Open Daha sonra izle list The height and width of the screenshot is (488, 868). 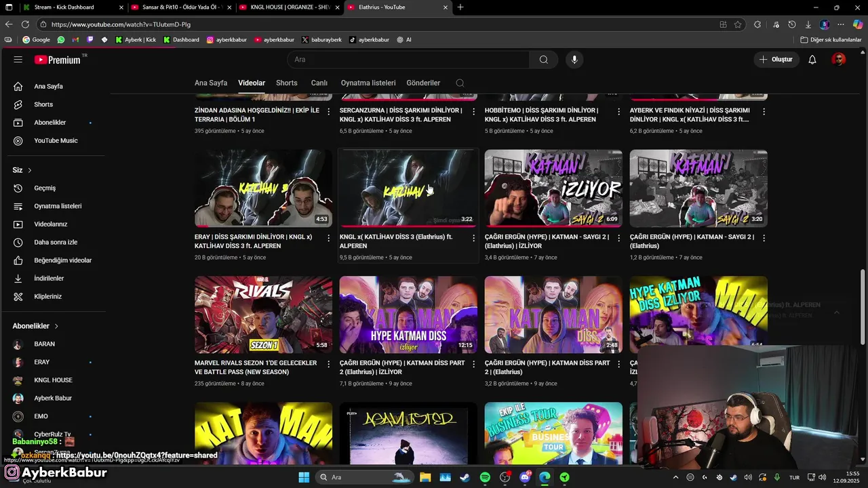click(x=56, y=242)
